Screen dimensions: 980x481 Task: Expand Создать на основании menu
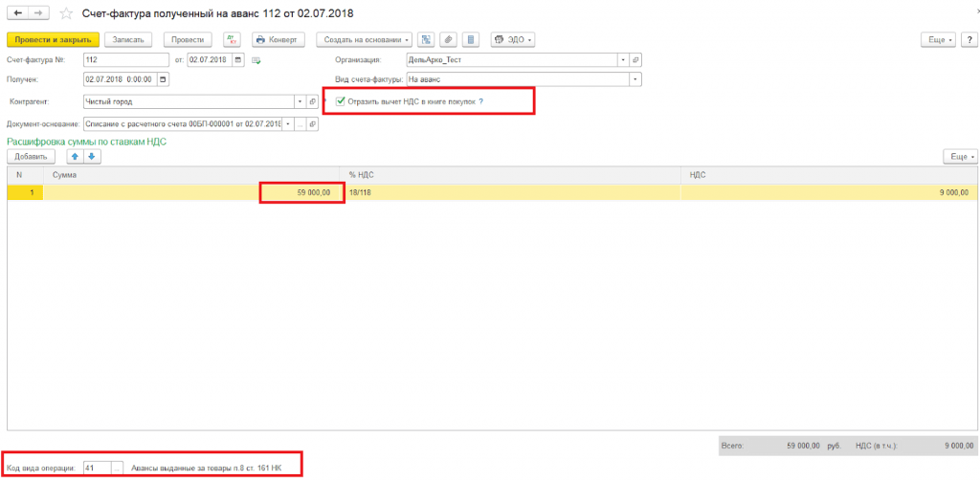click(x=365, y=39)
